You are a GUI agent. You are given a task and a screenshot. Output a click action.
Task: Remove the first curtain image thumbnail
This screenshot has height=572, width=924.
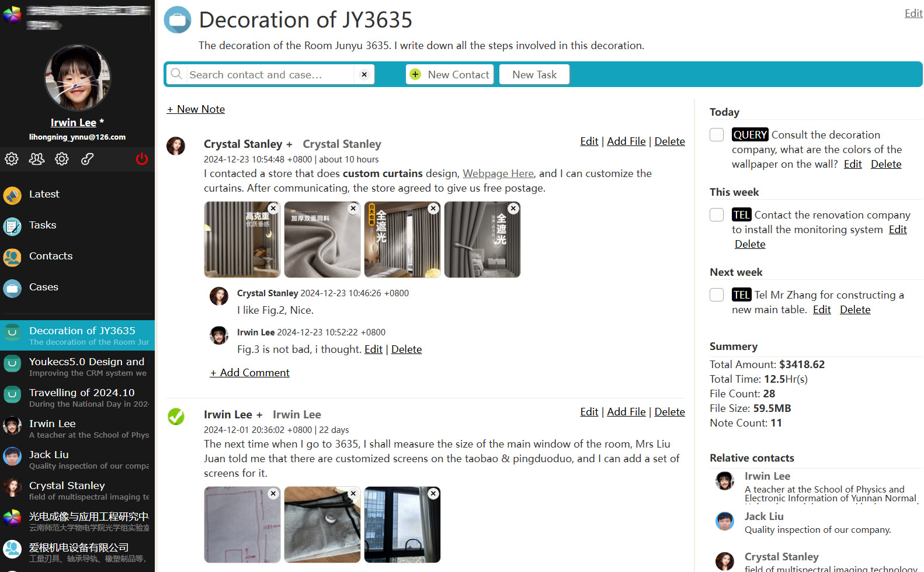click(x=273, y=209)
